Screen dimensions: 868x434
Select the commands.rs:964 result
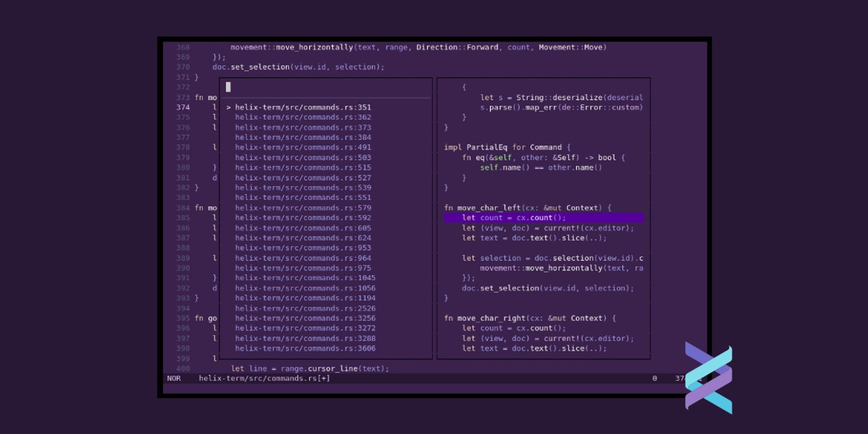click(x=303, y=258)
